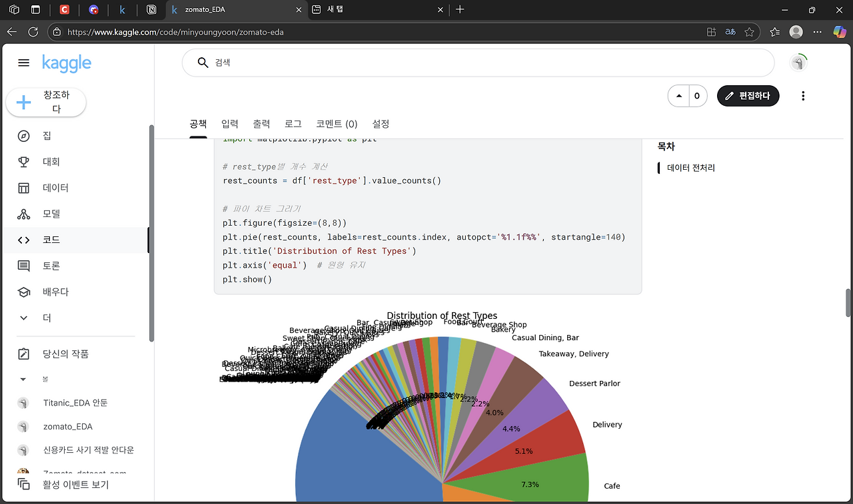
Task: Switch to the 공책 tab
Action: [x=198, y=124]
